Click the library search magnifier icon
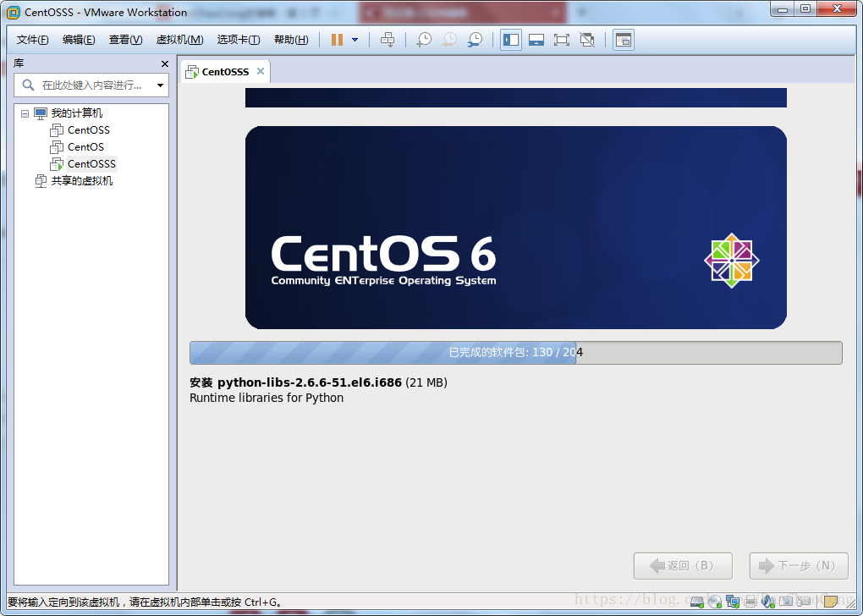863x616 pixels. pos(28,85)
